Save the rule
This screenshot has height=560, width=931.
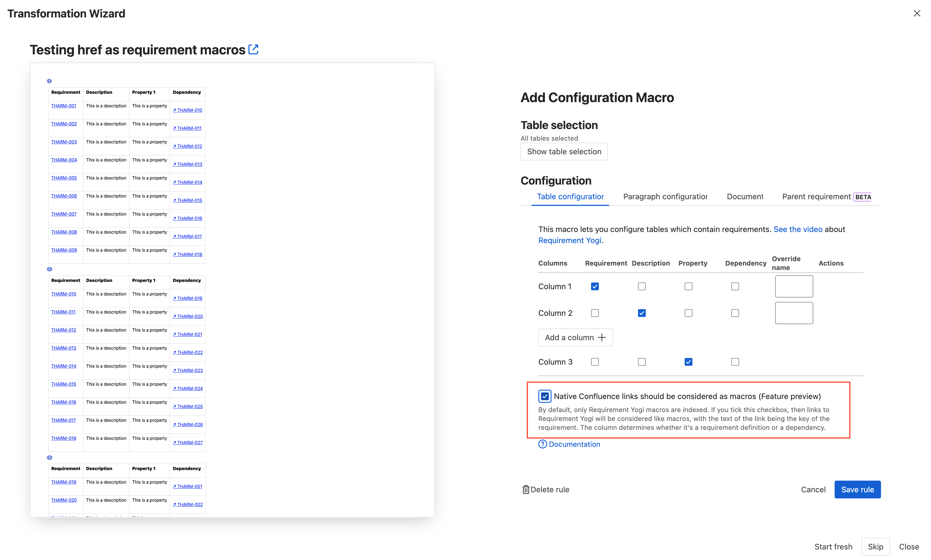(857, 490)
